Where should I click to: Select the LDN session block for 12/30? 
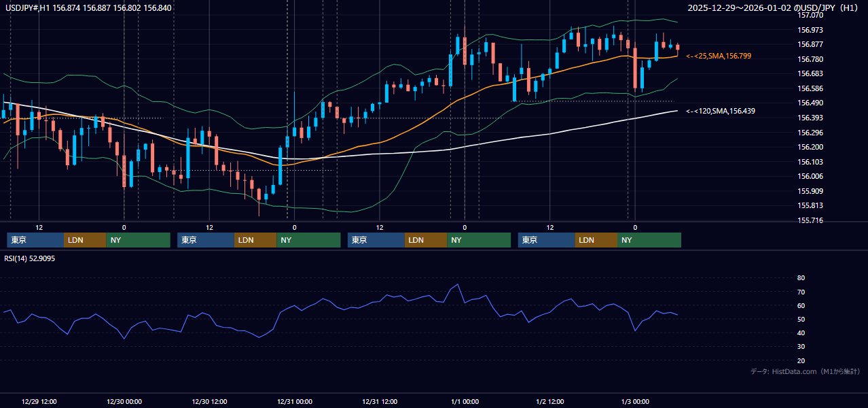click(x=255, y=240)
